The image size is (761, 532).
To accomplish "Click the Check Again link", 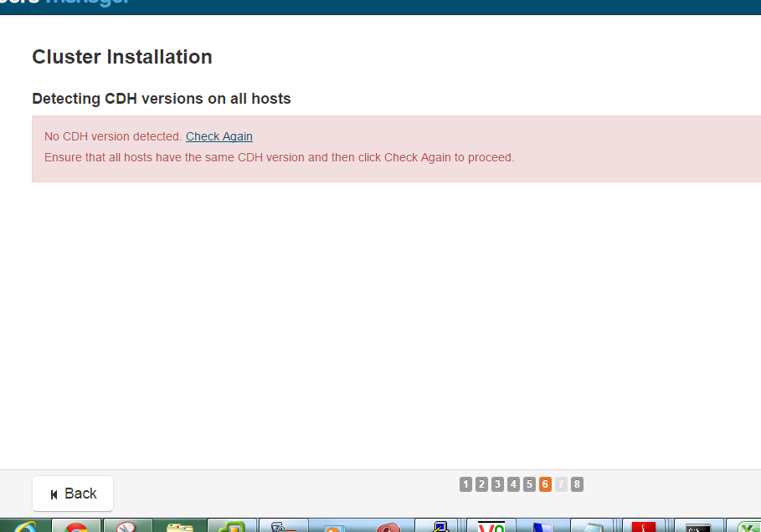I will pos(219,136).
